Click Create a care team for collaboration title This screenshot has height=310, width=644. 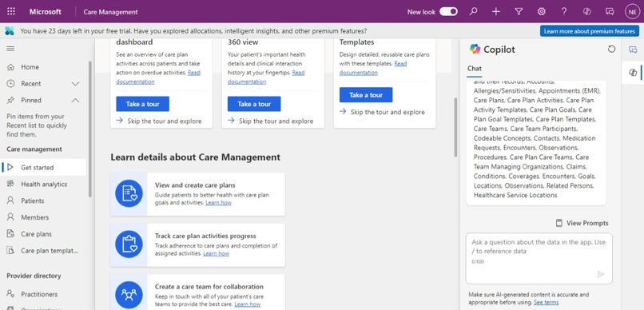click(x=209, y=287)
